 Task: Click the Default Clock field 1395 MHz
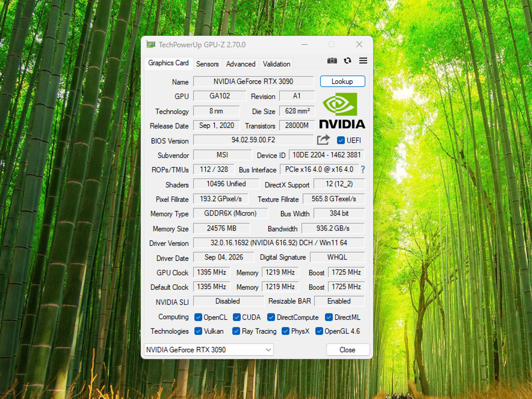tap(211, 287)
